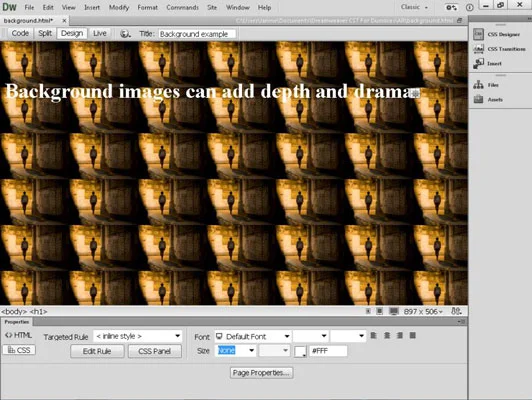Click the align left text icon
The height and width of the screenshot is (400, 532).
pos(374,336)
